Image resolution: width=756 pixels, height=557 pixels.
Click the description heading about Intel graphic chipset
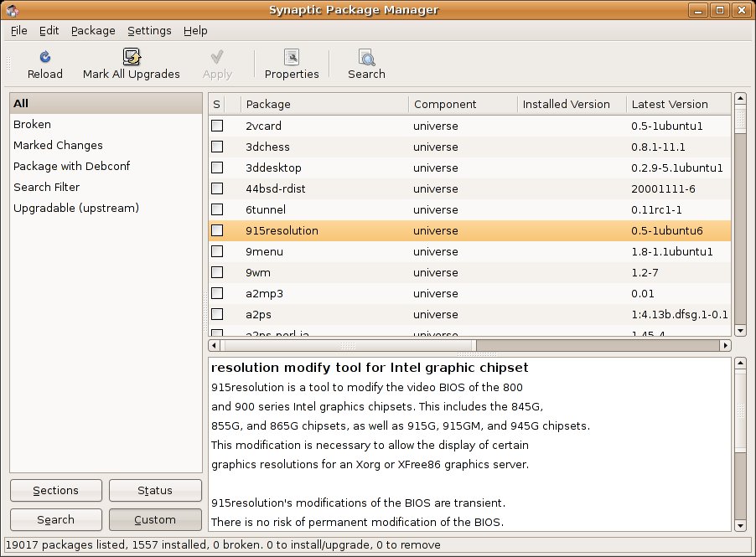[x=370, y=368]
